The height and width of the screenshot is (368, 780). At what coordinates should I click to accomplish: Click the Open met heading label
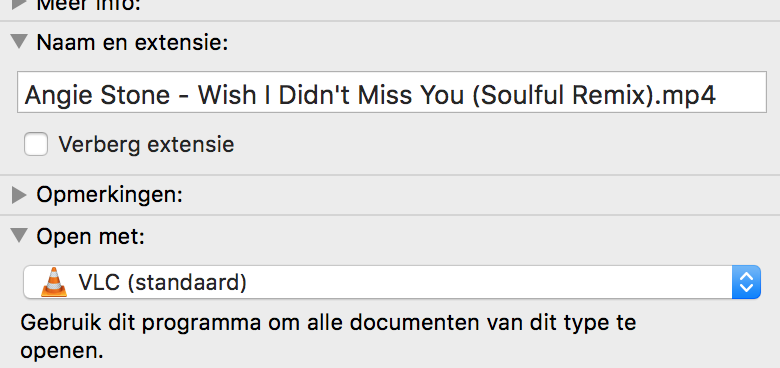[x=91, y=236]
